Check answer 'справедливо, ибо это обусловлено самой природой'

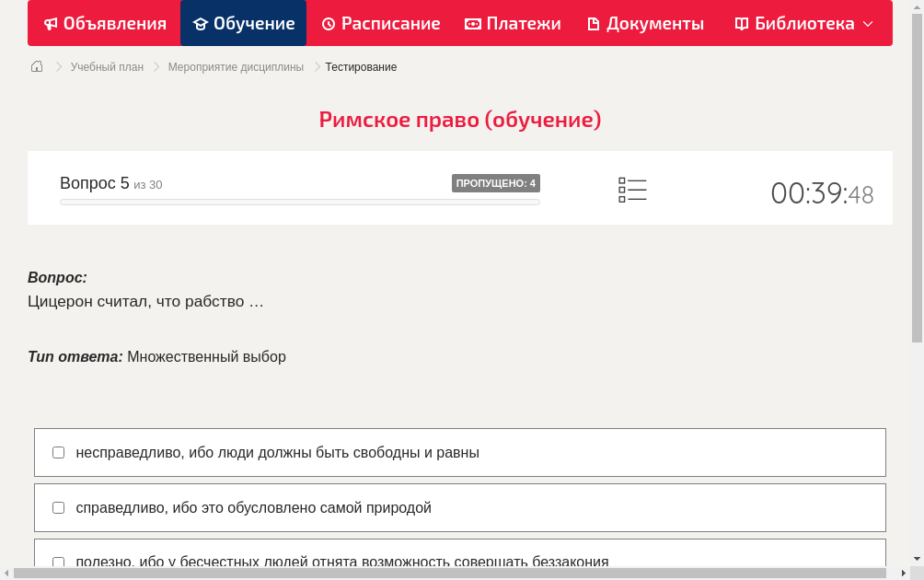click(x=58, y=507)
